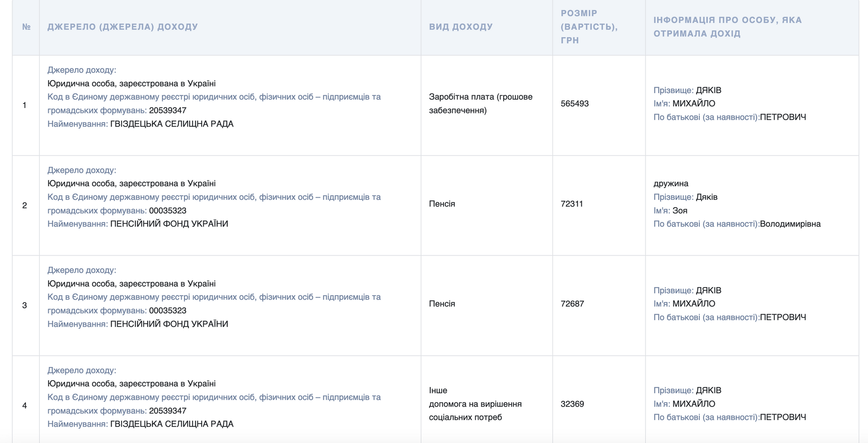868x443 pixels.
Task: Click the "Розмір (вартість), грн" header
Action: coord(589,27)
